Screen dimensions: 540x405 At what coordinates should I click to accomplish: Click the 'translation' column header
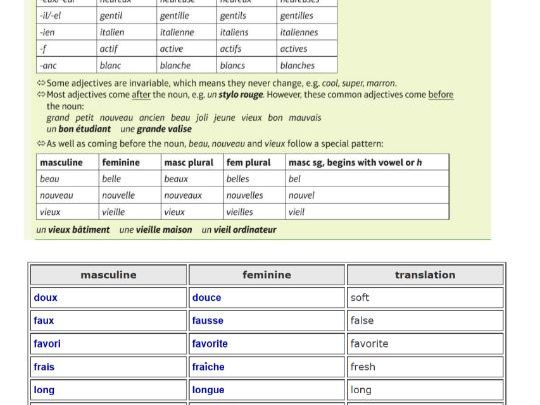pyautogui.click(x=425, y=275)
